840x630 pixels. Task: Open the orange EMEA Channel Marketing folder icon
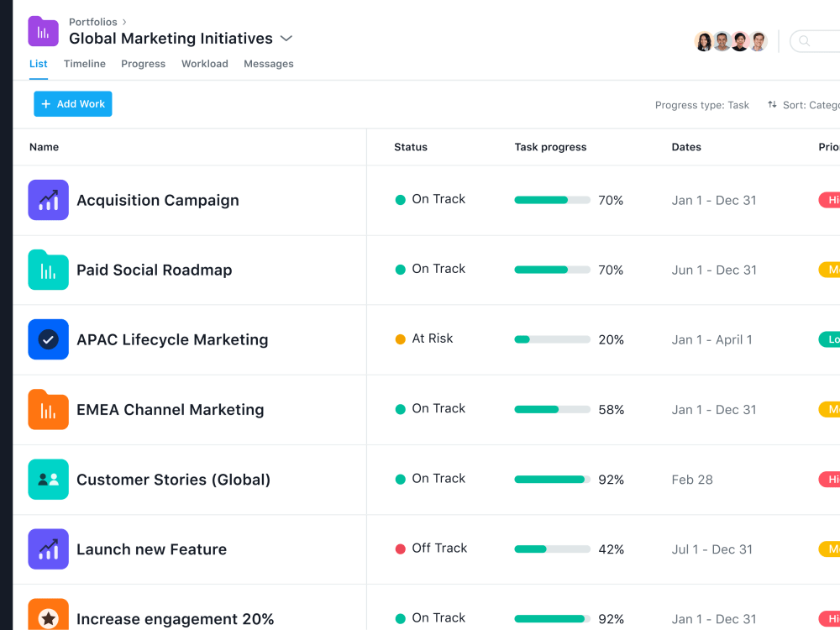click(x=48, y=409)
